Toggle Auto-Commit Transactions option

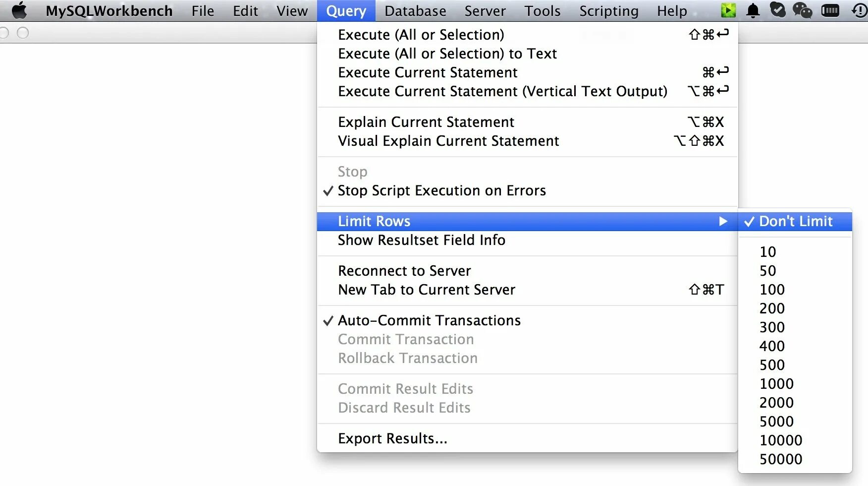tap(429, 320)
